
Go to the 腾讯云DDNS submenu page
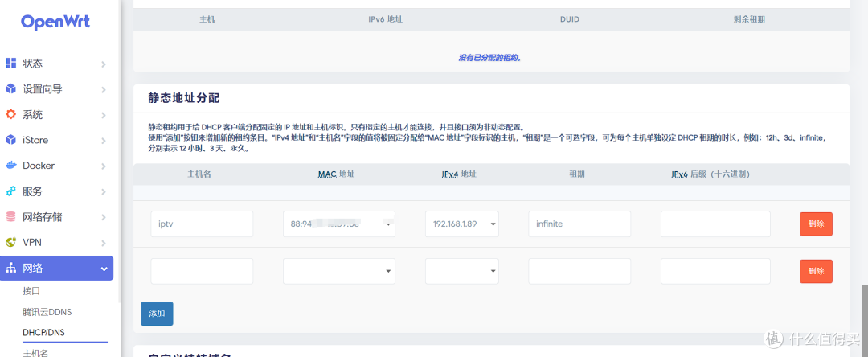coord(47,312)
